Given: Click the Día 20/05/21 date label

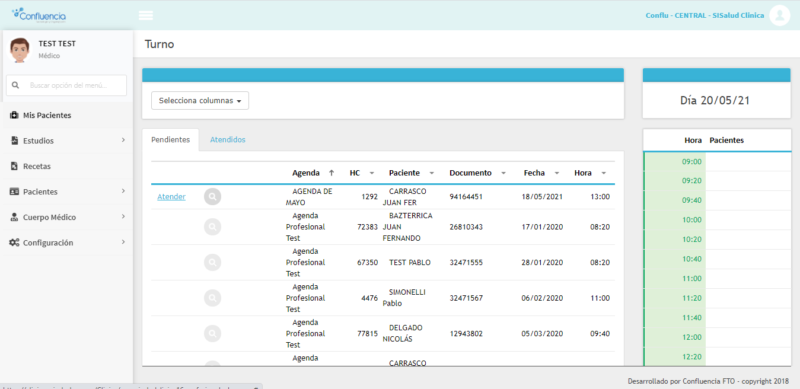Looking at the screenshot, I should 715,101.
